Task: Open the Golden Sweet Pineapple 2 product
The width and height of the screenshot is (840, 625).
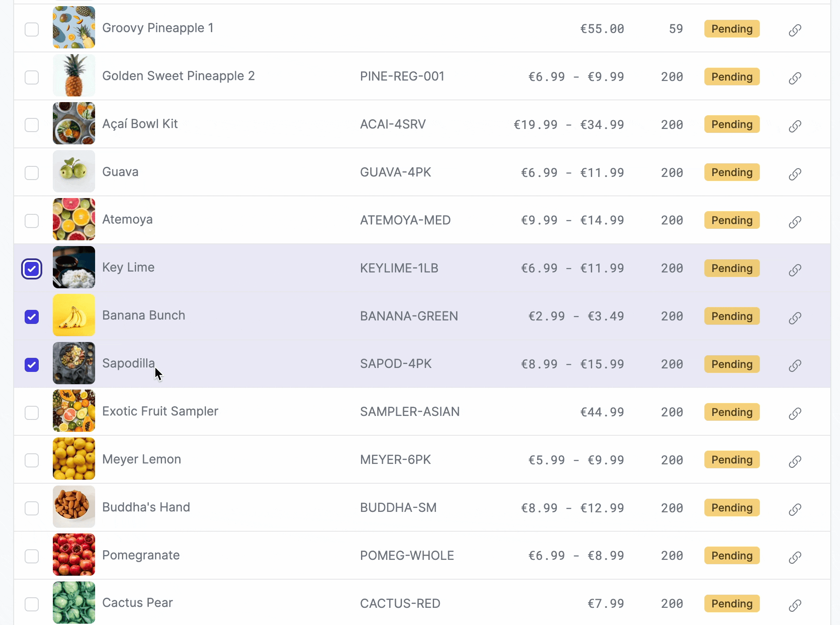Action: pos(178,76)
